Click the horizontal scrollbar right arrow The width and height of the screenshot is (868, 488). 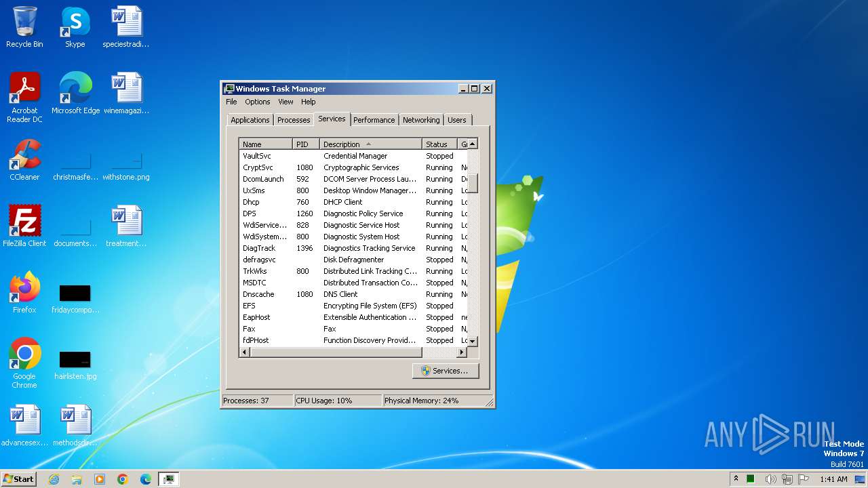(462, 352)
